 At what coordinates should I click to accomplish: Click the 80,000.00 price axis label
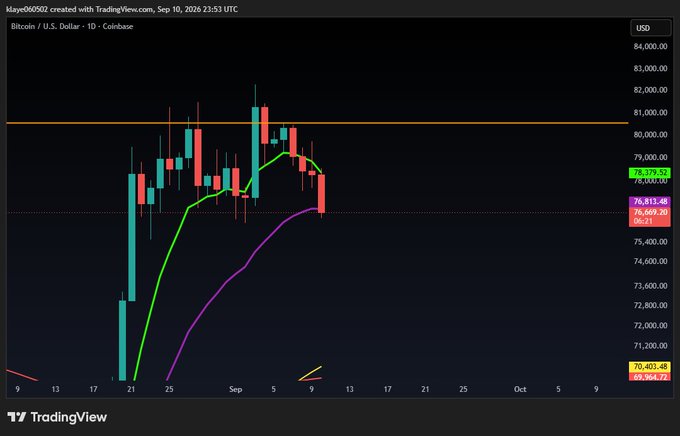(650, 135)
